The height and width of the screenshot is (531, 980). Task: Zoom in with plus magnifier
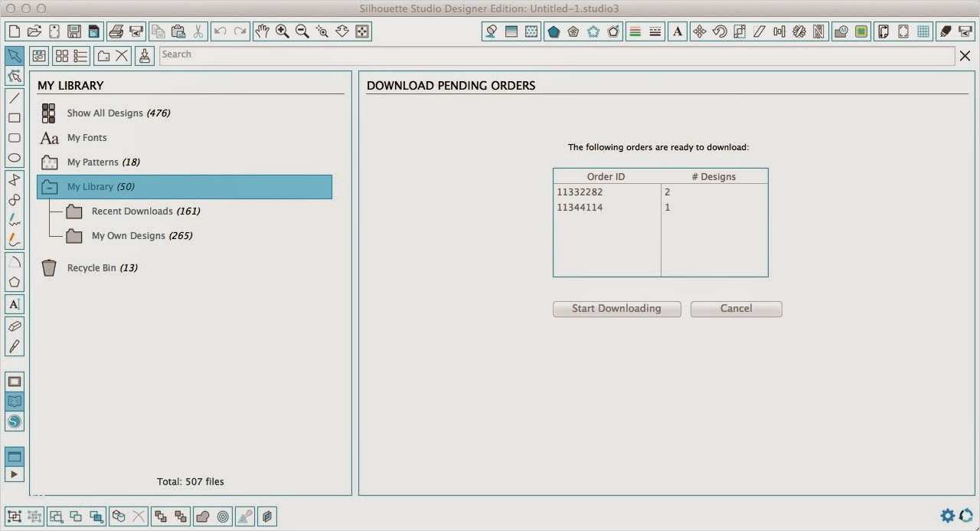283,31
